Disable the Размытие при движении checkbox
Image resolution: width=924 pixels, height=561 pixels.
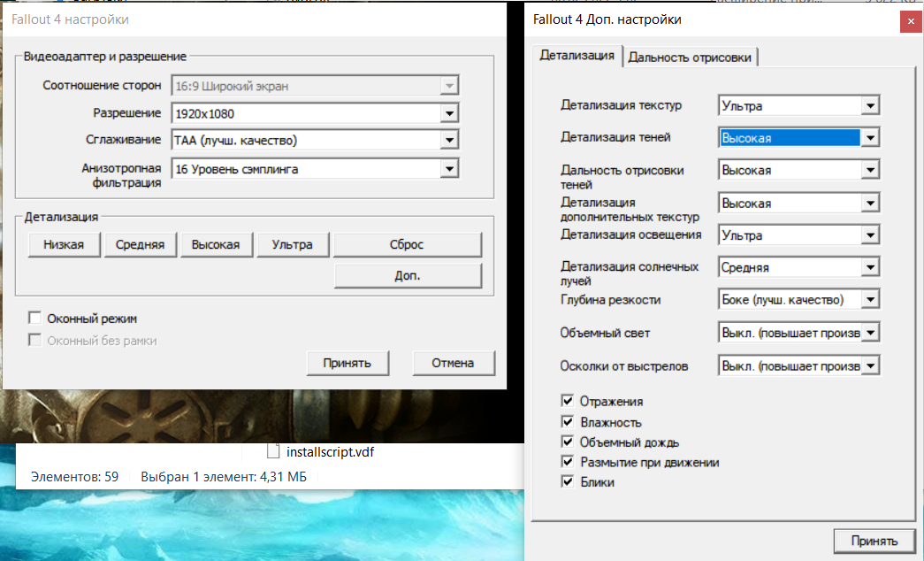point(568,462)
